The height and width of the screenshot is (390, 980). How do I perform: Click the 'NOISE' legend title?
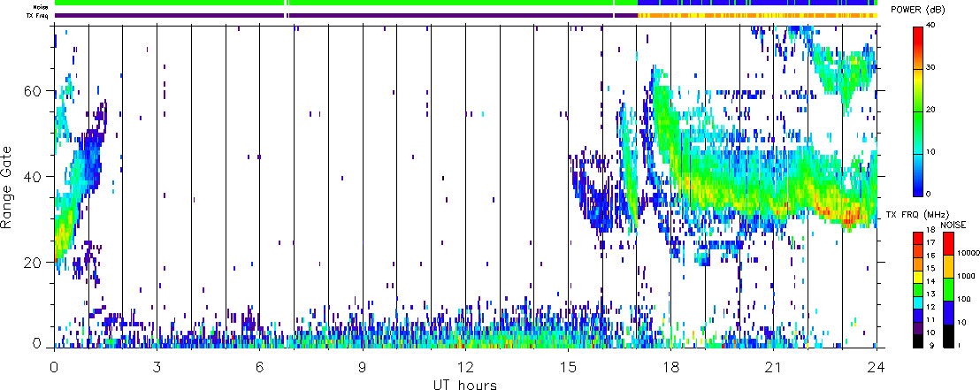point(953,225)
